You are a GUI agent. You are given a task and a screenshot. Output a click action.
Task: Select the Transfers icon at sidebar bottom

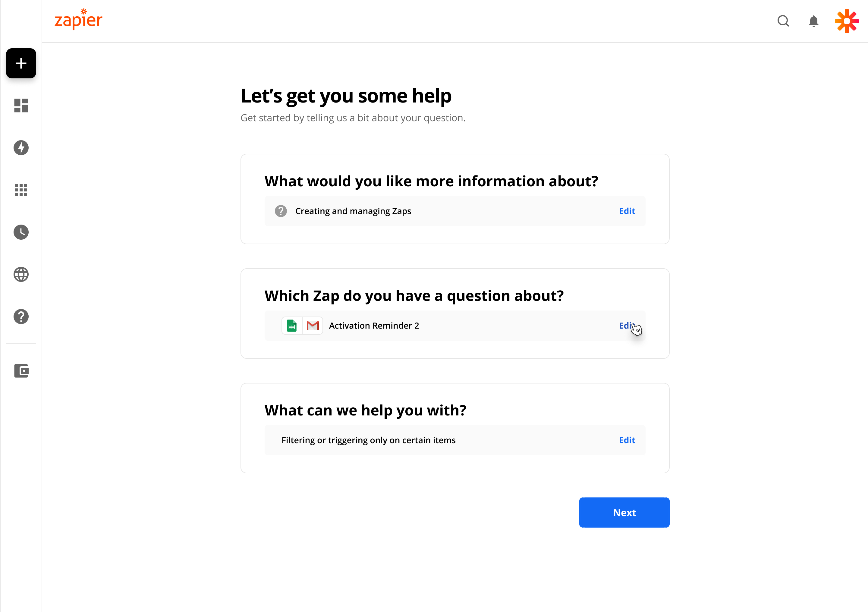(x=21, y=371)
